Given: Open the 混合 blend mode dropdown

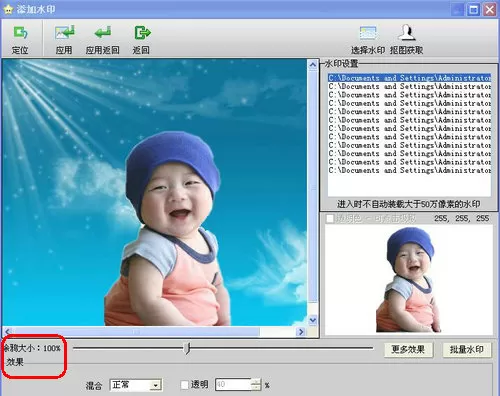Looking at the screenshot, I should [x=155, y=385].
